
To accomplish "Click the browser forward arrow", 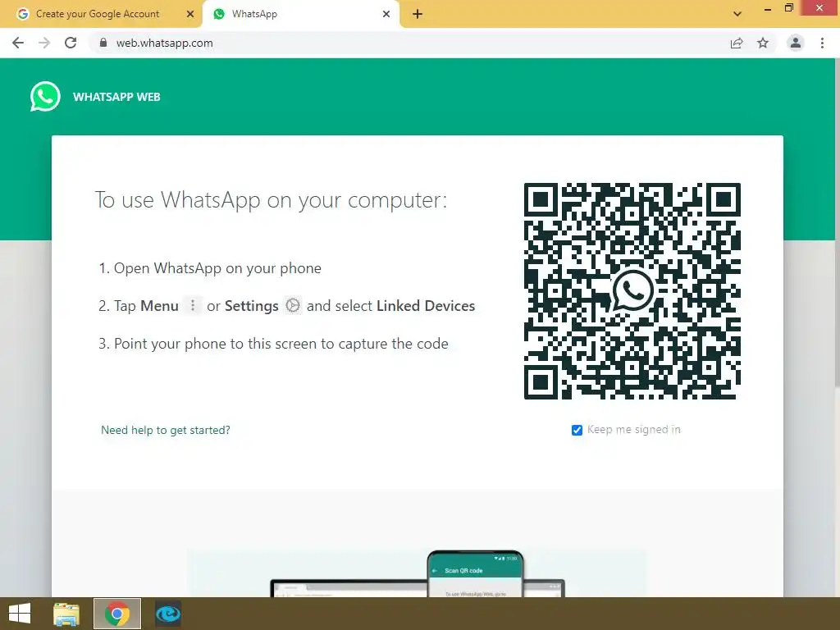I will click(x=44, y=43).
